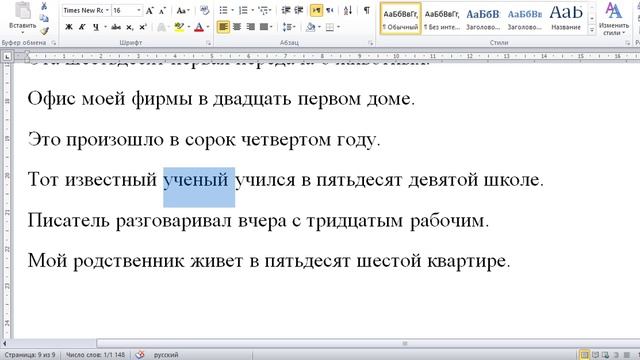Show the next row of styles
Viewport: 640px width, 360px height.
click(592, 19)
